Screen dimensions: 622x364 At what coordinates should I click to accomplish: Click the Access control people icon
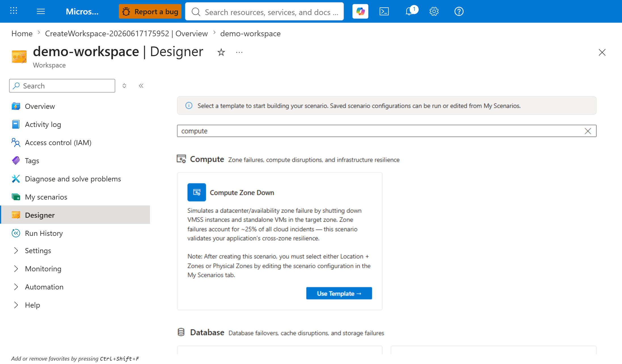point(16,143)
